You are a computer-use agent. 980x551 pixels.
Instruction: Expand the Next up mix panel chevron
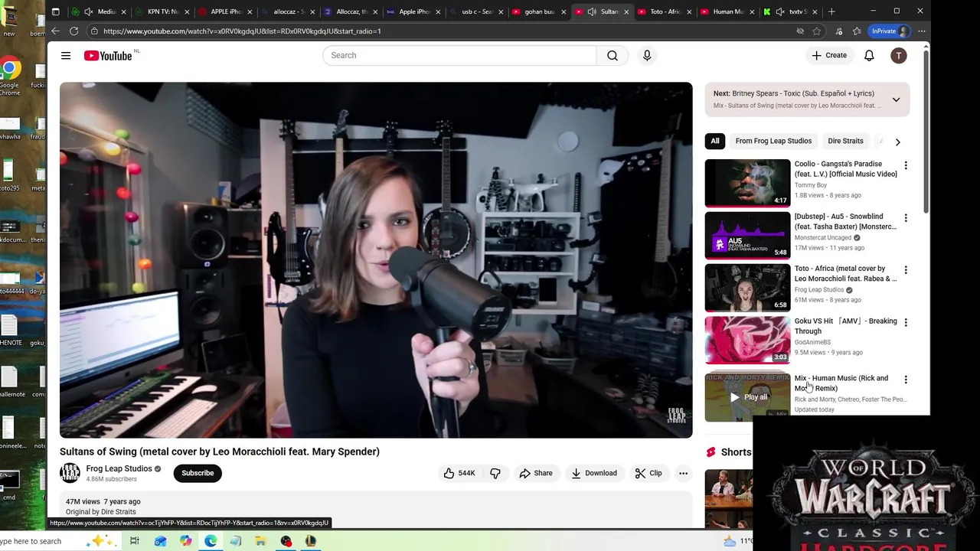896,99
